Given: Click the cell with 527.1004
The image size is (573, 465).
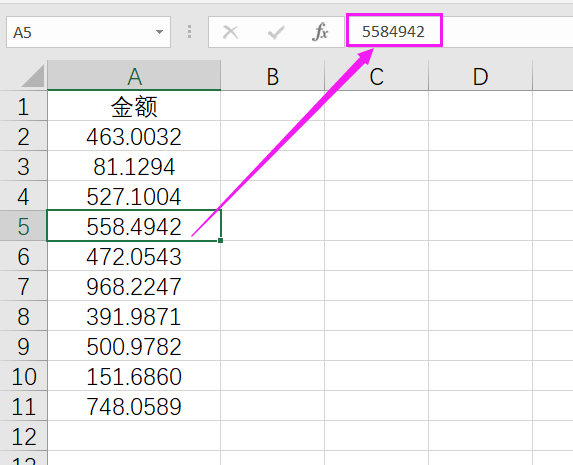Looking at the screenshot, I should tap(134, 196).
